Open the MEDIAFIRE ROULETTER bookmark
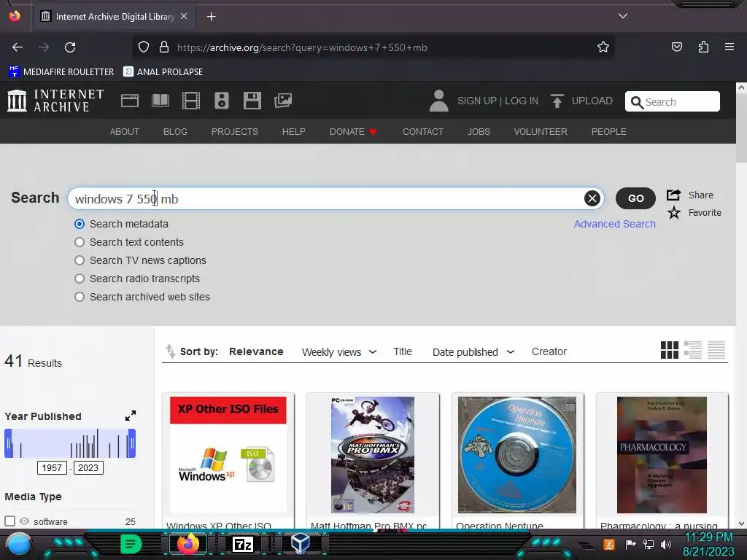The height and width of the screenshot is (560, 747). pyautogui.click(x=61, y=72)
